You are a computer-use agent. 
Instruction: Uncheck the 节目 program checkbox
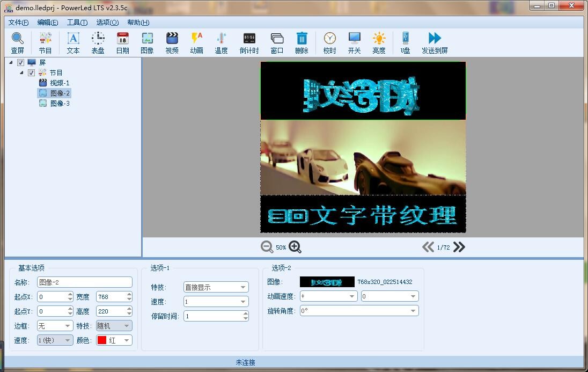(x=31, y=73)
